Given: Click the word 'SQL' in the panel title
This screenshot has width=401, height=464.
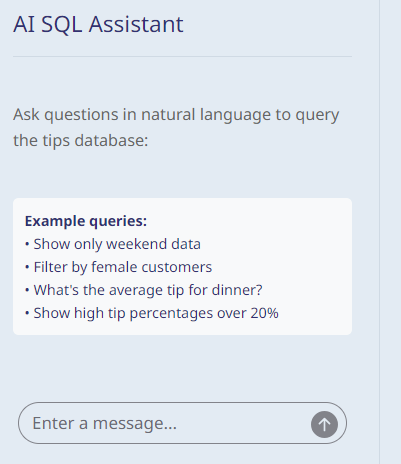Looking at the screenshot, I should click(62, 25).
